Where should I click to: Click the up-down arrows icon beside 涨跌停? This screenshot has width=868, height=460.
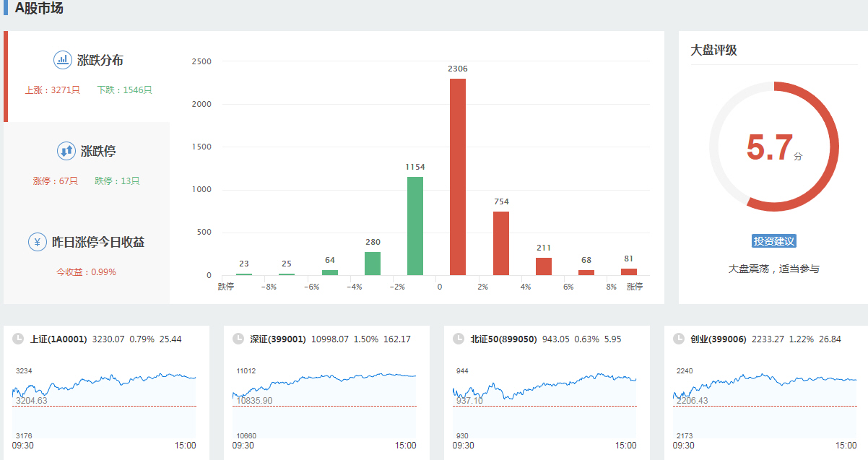[66, 151]
